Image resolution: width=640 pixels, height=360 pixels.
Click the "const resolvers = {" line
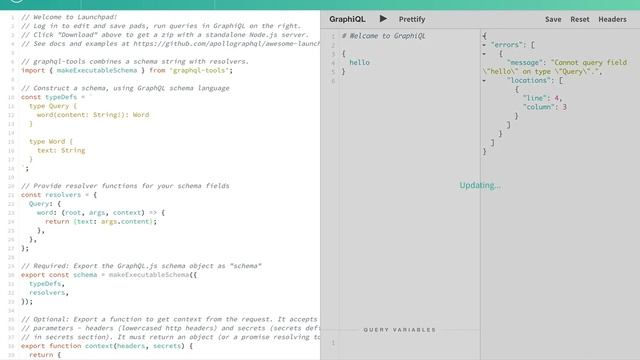[59, 195]
